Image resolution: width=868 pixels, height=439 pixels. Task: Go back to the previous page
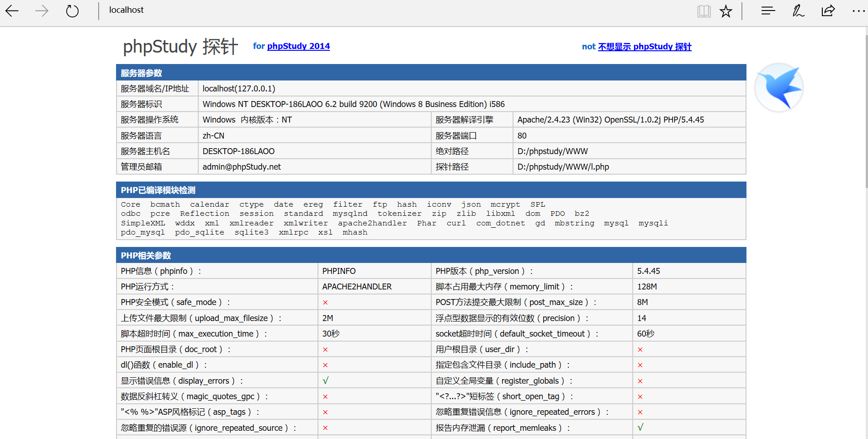coord(12,11)
